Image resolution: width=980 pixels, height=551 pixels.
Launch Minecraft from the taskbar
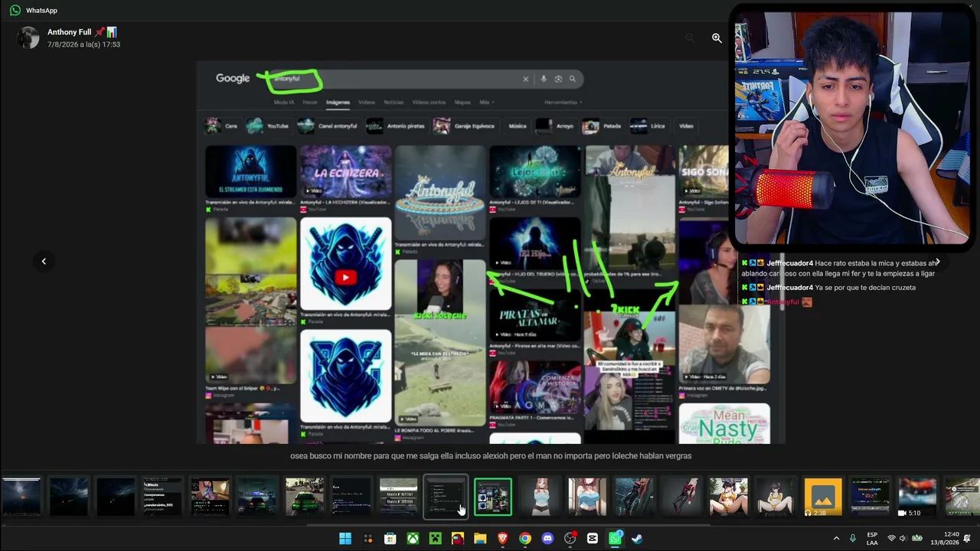point(435,539)
